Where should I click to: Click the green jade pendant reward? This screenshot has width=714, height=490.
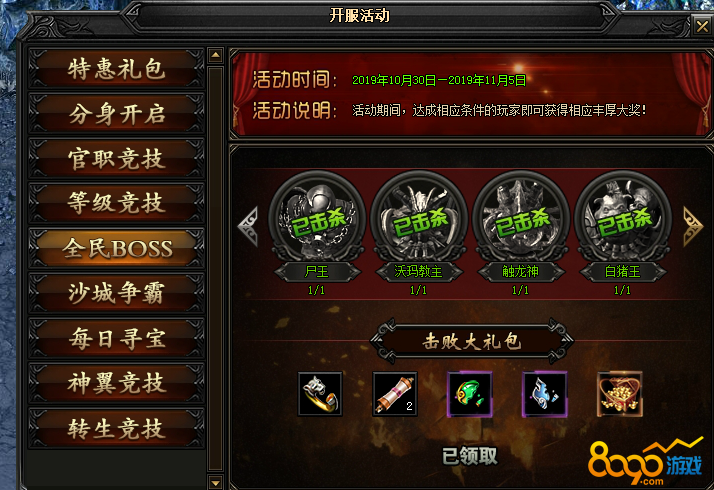tap(470, 394)
